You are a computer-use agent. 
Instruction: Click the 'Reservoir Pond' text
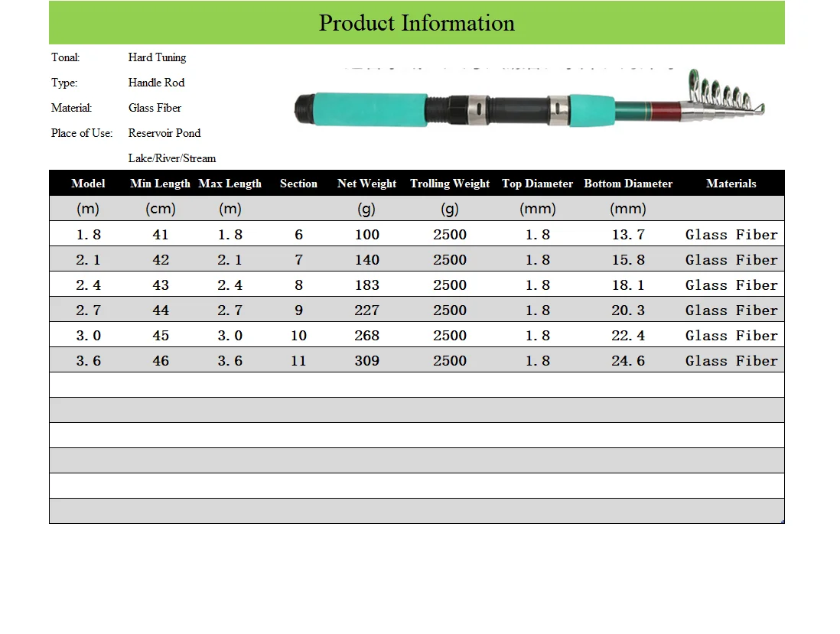pos(164,133)
